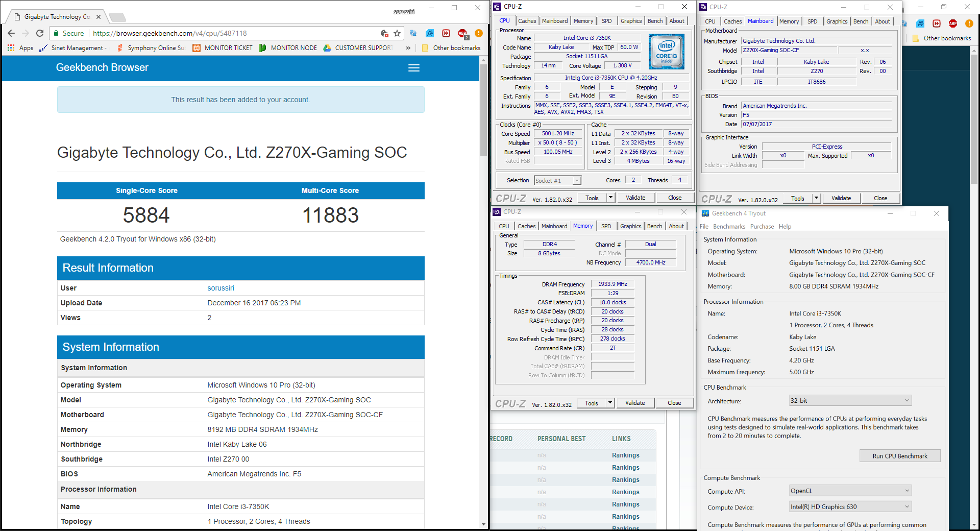Screen dimensions: 980x531
Task: Open the Apps grid shortcut in bookmarks bar
Action: [20, 48]
